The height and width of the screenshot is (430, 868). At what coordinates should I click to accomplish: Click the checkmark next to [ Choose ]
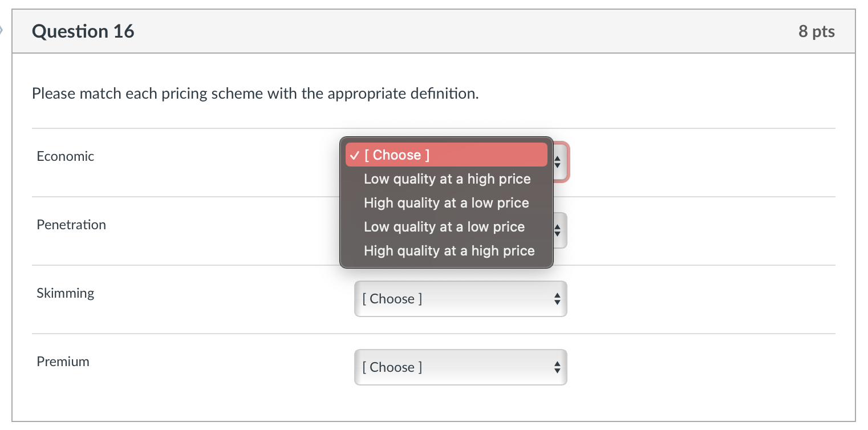tap(354, 155)
